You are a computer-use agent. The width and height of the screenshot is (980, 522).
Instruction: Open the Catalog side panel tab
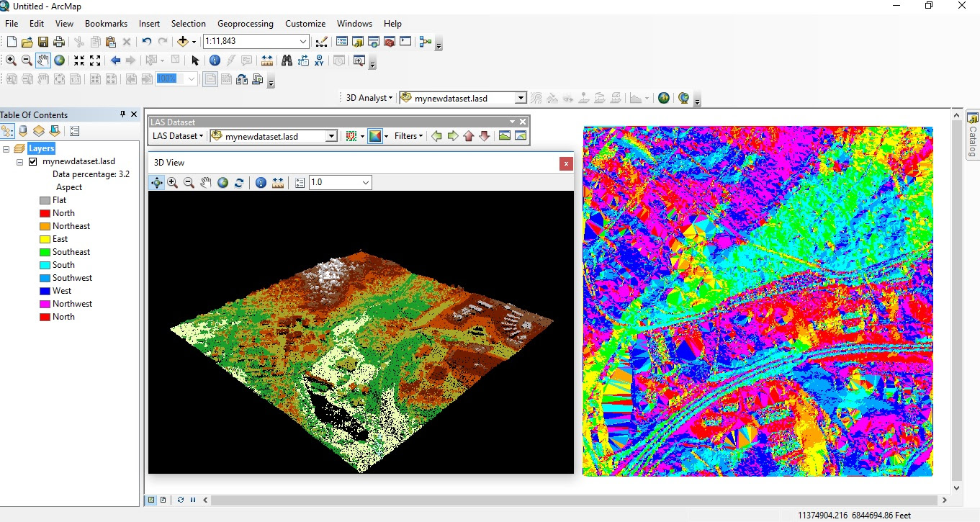click(972, 135)
